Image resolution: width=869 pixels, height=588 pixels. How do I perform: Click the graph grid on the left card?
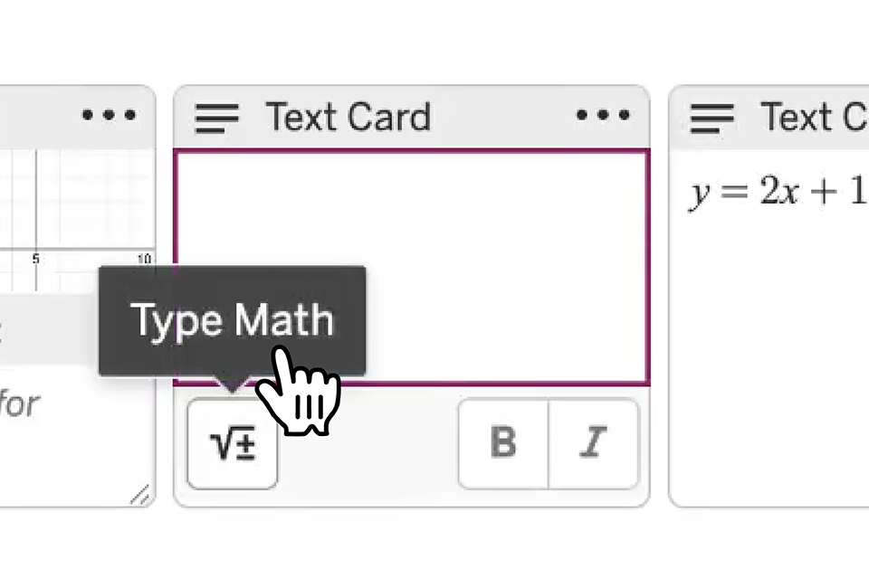tap(72, 199)
